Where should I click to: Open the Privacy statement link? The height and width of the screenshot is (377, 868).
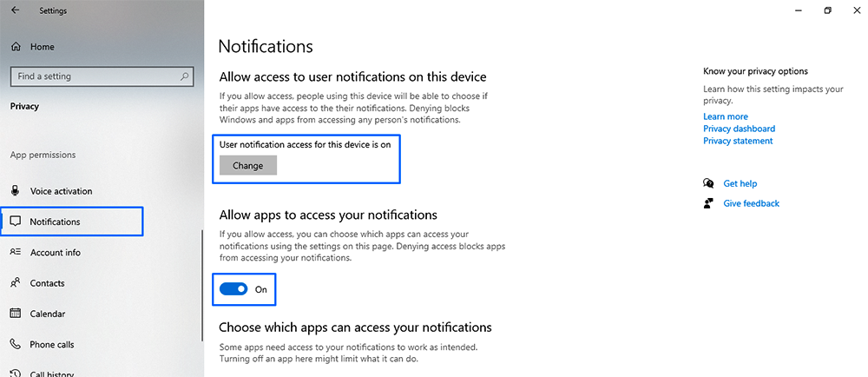click(738, 141)
